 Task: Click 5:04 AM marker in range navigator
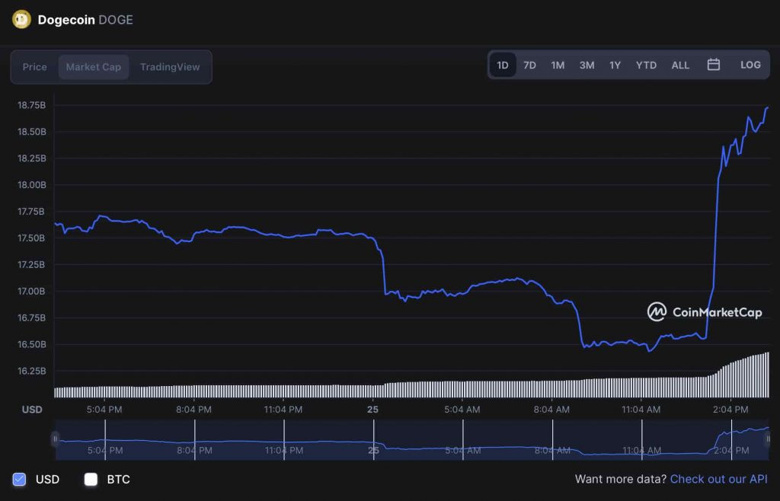click(x=463, y=450)
